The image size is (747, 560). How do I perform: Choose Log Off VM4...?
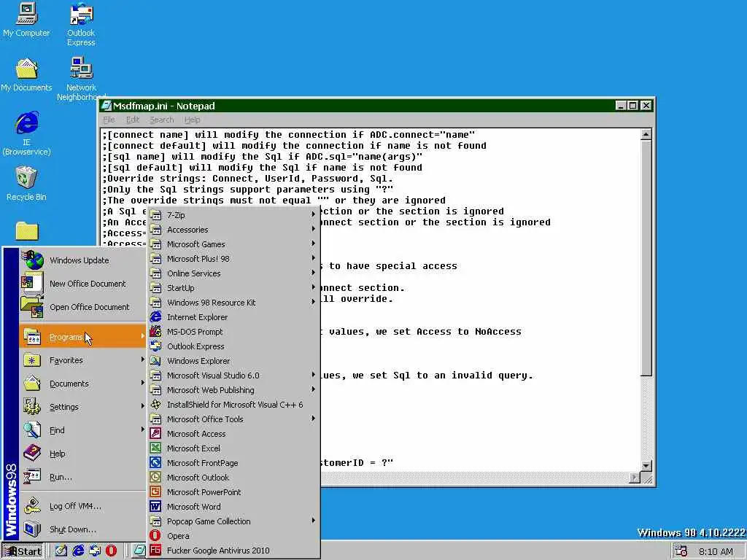pyautogui.click(x=82, y=506)
